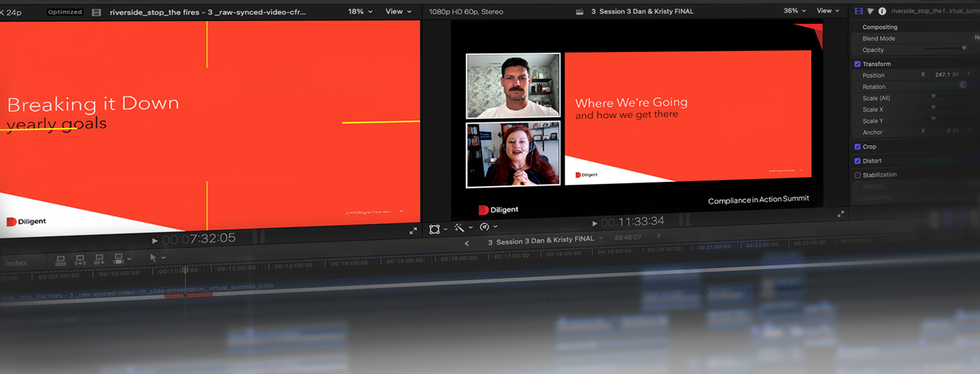Open the Info inspector icon

882,11
